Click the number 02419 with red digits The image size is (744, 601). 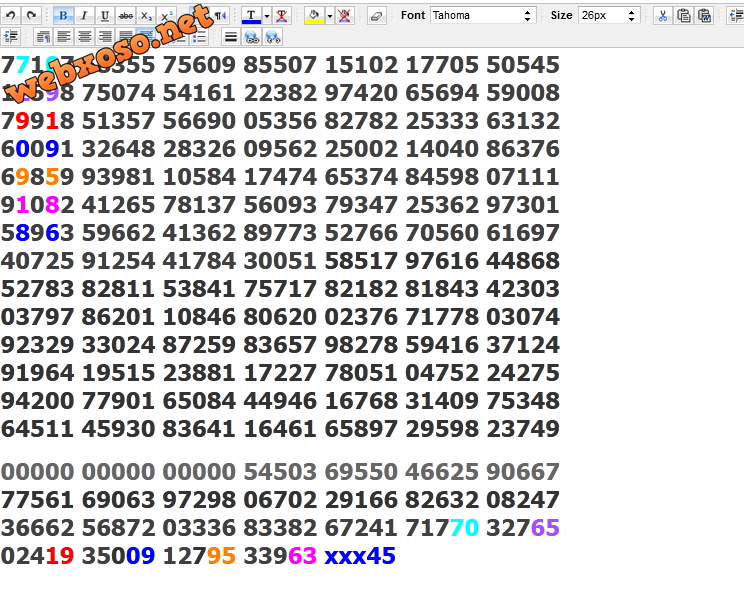tap(37, 556)
